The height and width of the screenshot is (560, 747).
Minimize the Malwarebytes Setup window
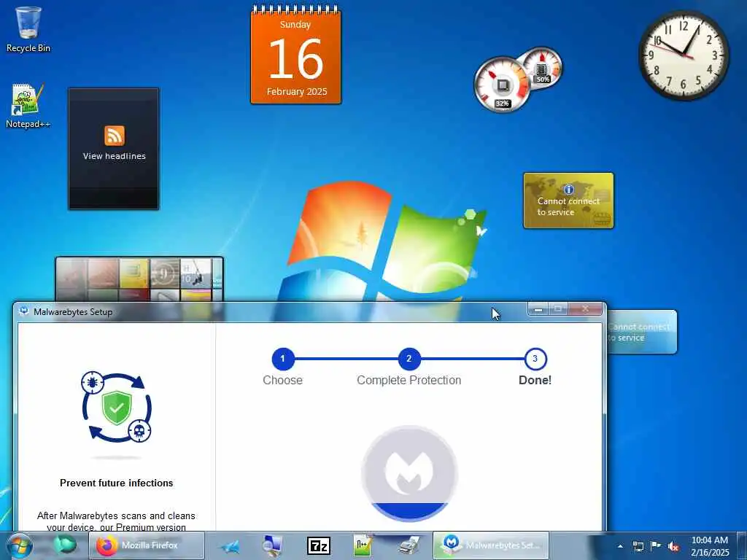point(538,309)
